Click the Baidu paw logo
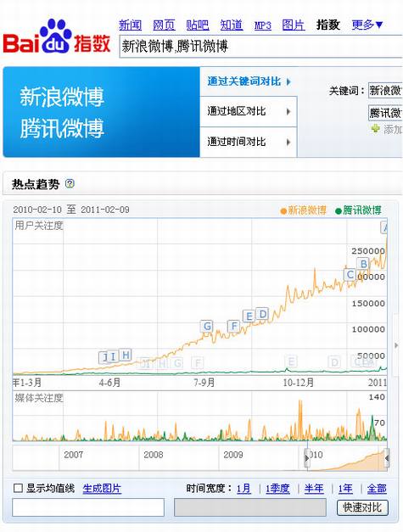 tap(56, 36)
